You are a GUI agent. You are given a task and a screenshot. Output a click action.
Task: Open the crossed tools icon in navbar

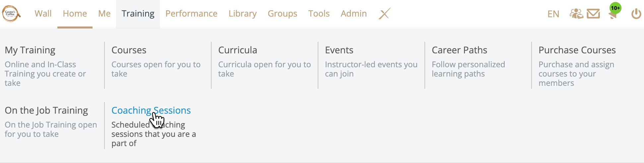click(x=384, y=14)
